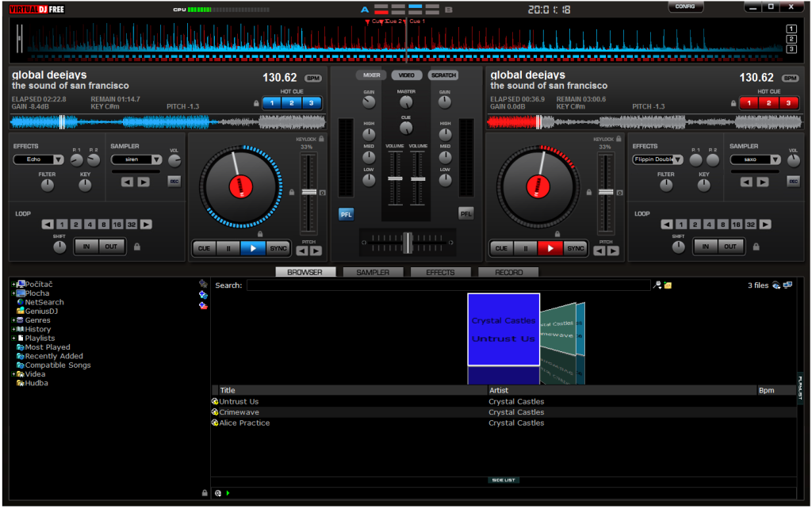
Task: Trigger left deck hot cue 3
Action: [x=311, y=103]
